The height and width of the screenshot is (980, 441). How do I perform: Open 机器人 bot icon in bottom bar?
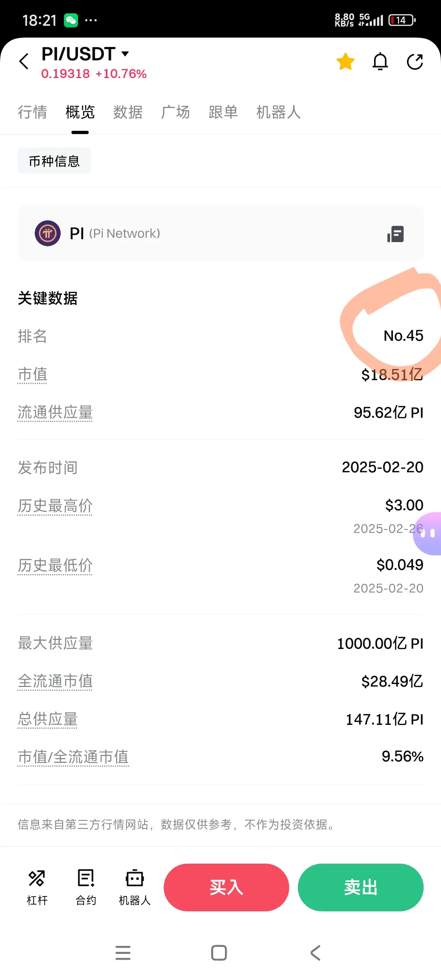tap(135, 887)
